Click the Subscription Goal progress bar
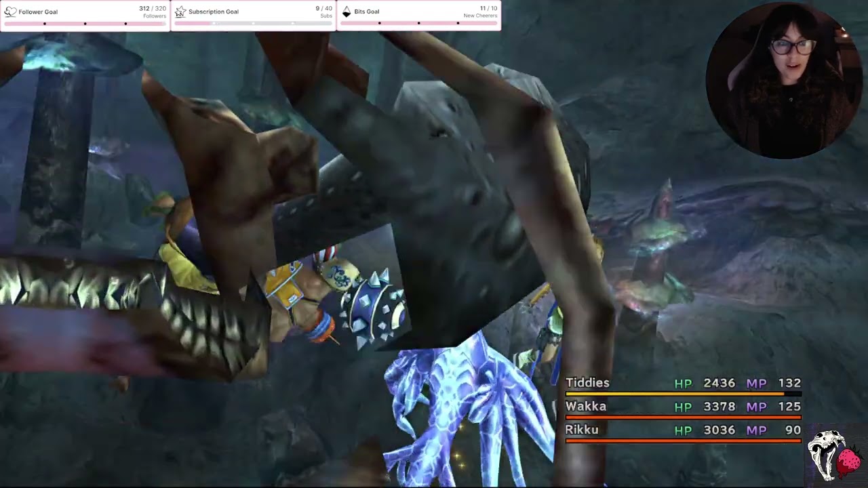 (x=253, y=23)
